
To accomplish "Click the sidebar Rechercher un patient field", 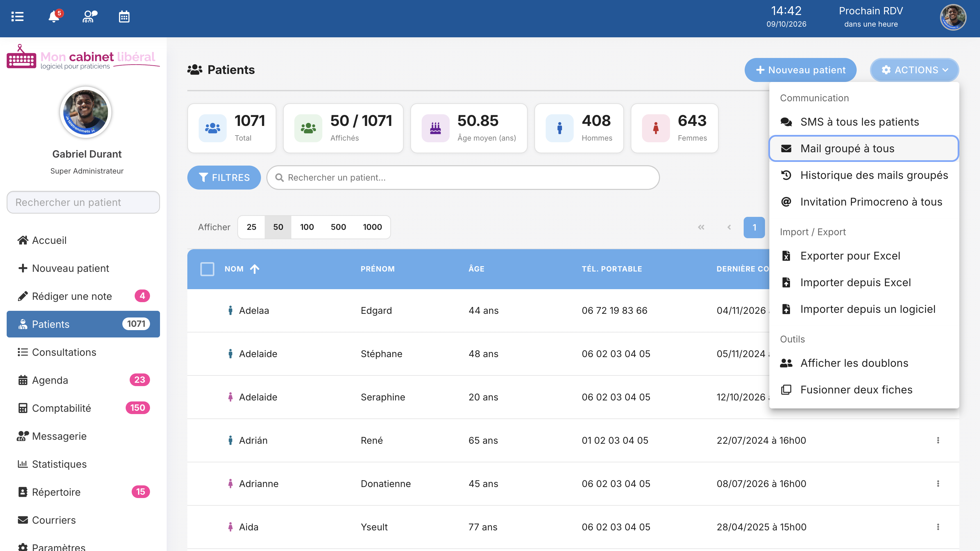I will pos(83,202).
